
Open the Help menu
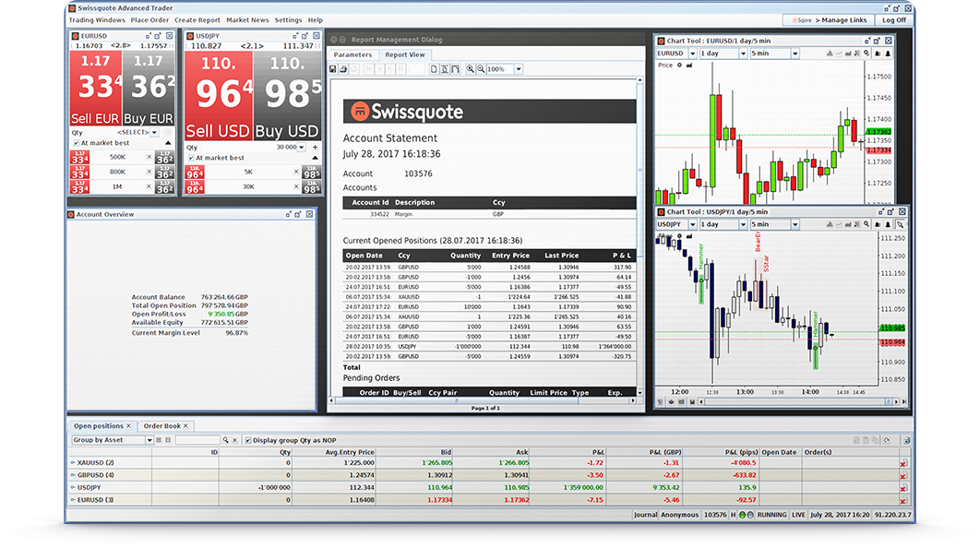[316, 20]
